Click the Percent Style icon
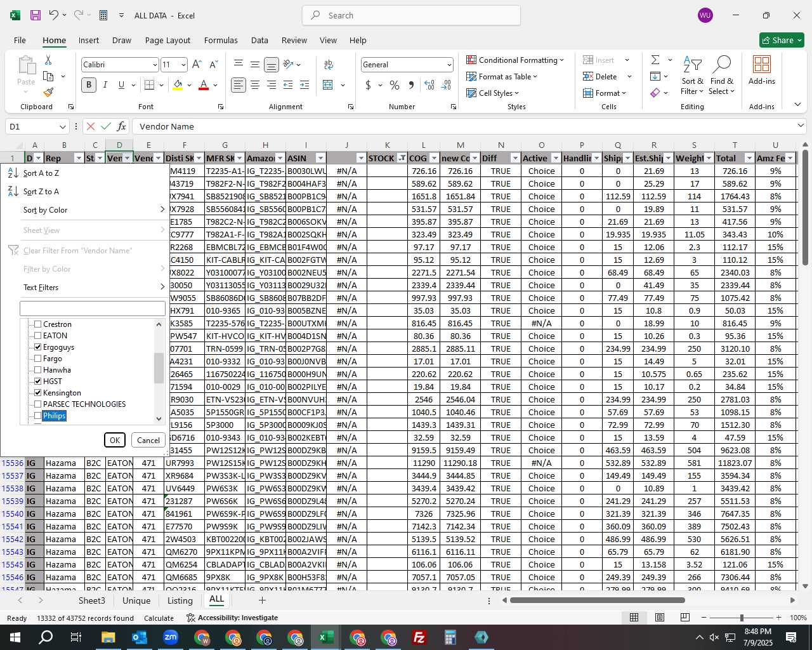 395,85
